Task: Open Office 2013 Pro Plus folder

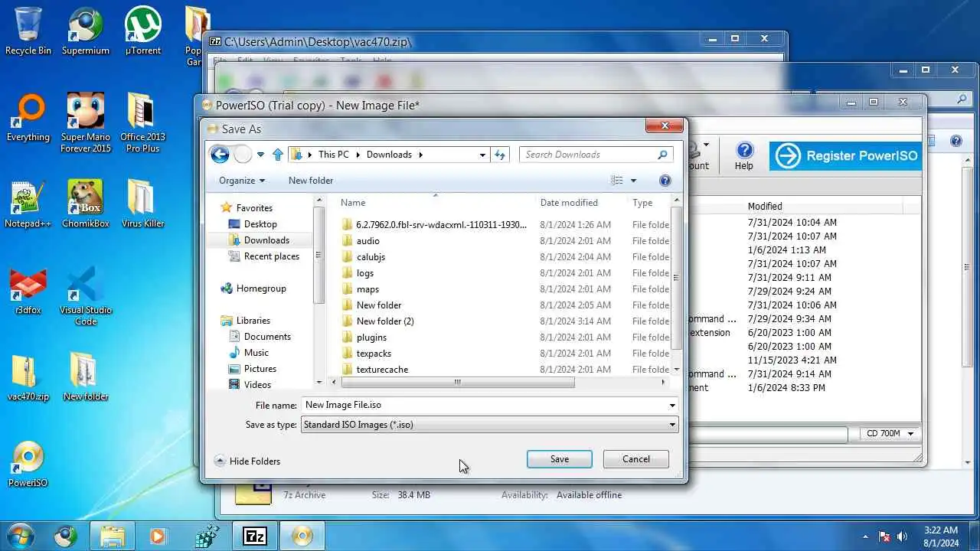Action: pyautogui.click(x=143, y=122)
